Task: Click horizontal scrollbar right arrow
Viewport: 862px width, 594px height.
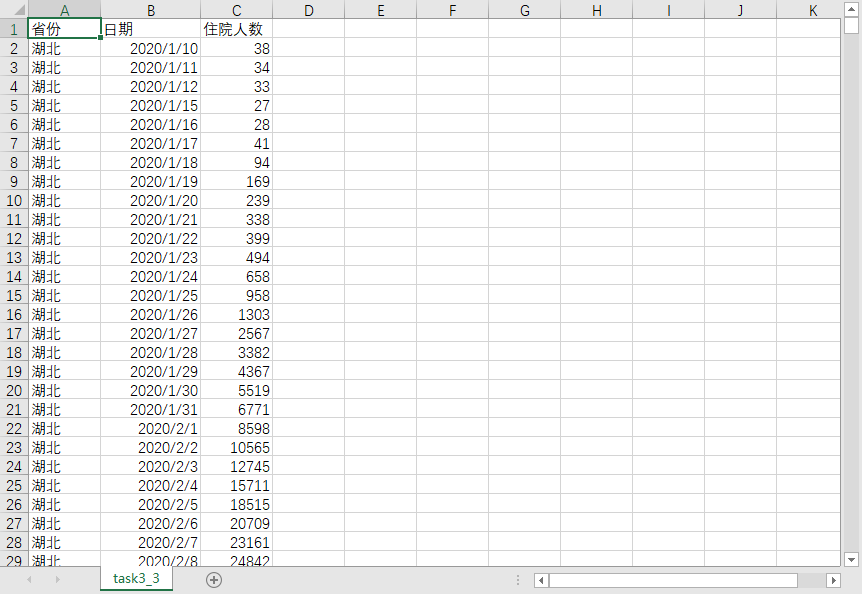Action: pyautogui.click(x=834, y=580)
